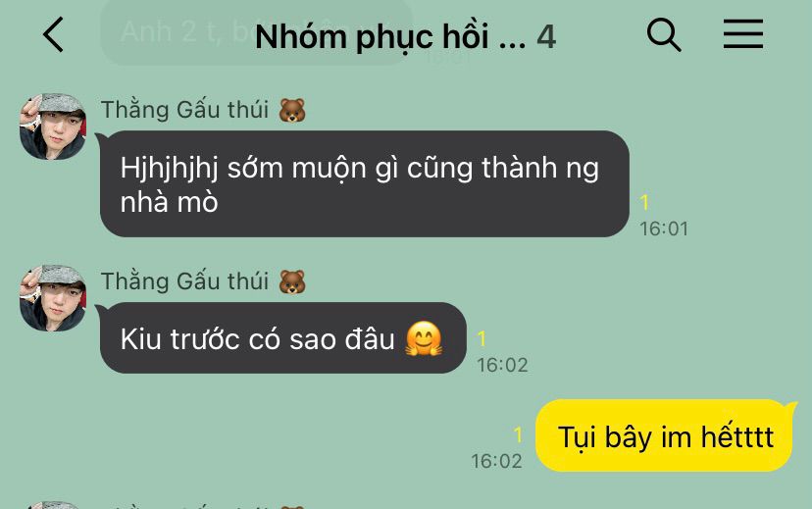
Task: Tap the bear emoji next to first sender name
Action: click(292, 110)
